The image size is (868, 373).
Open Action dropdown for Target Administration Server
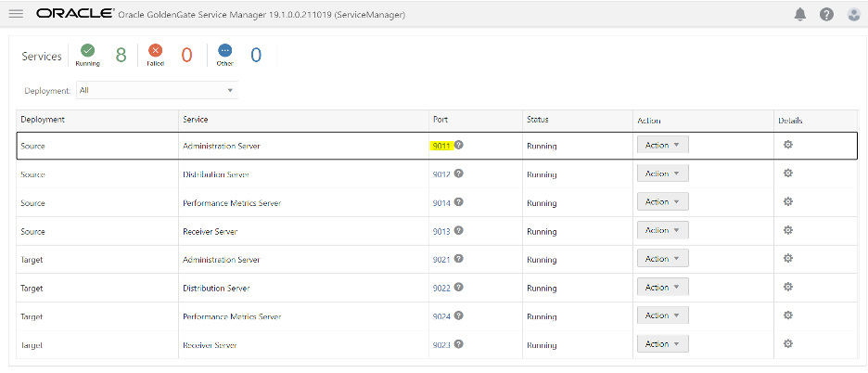[663, 259]
